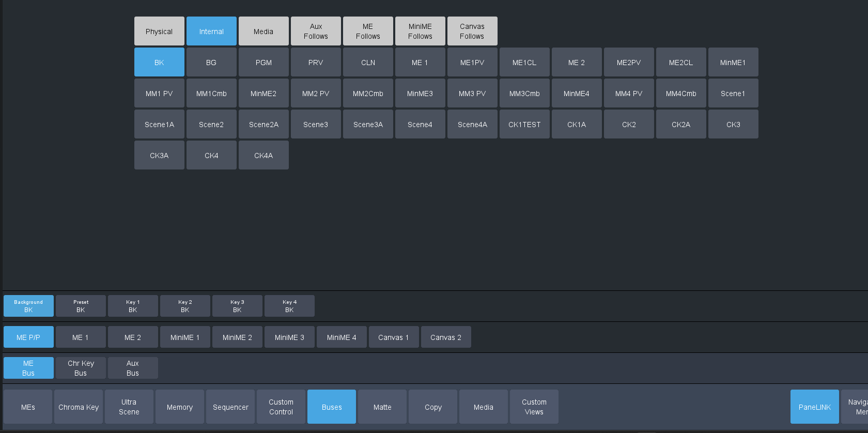Choose the Key 4 bus

(289, 306)
